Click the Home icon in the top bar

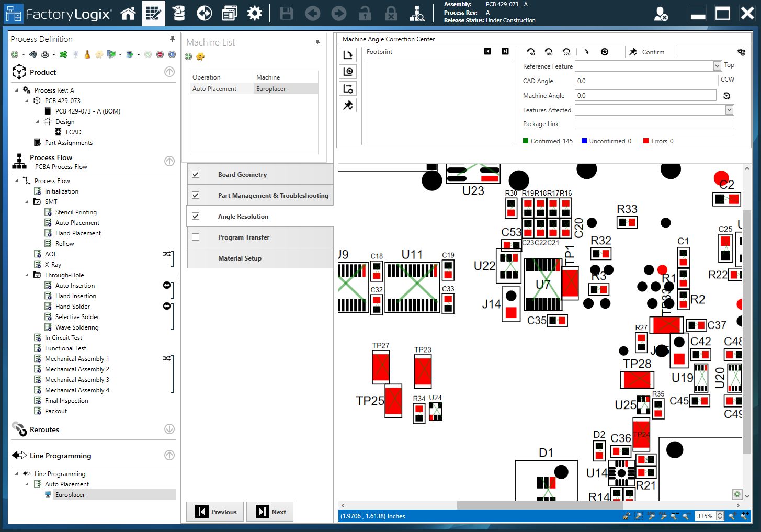pos(128,13)
